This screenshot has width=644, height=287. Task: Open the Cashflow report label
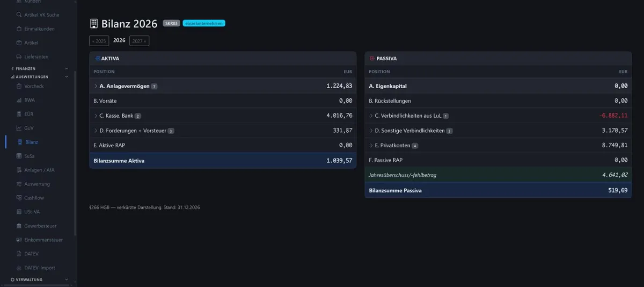34,198
